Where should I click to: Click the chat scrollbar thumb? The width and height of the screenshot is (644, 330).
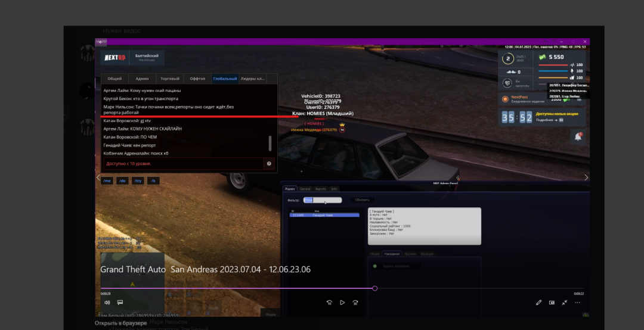pos(270,143)
